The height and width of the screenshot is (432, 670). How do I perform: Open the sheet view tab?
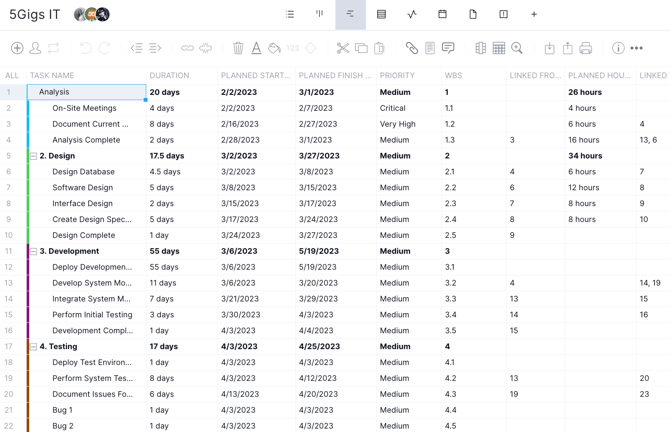point(381,15)
